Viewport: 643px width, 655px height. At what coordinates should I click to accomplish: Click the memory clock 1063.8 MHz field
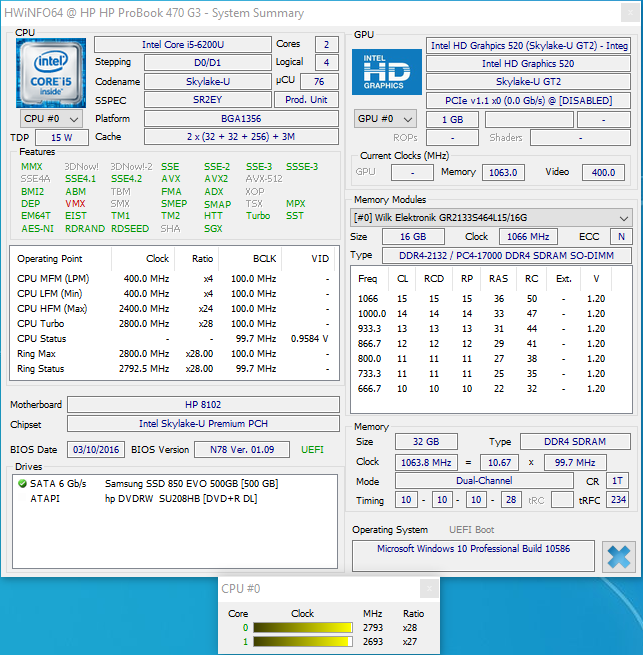pos(426,463)
